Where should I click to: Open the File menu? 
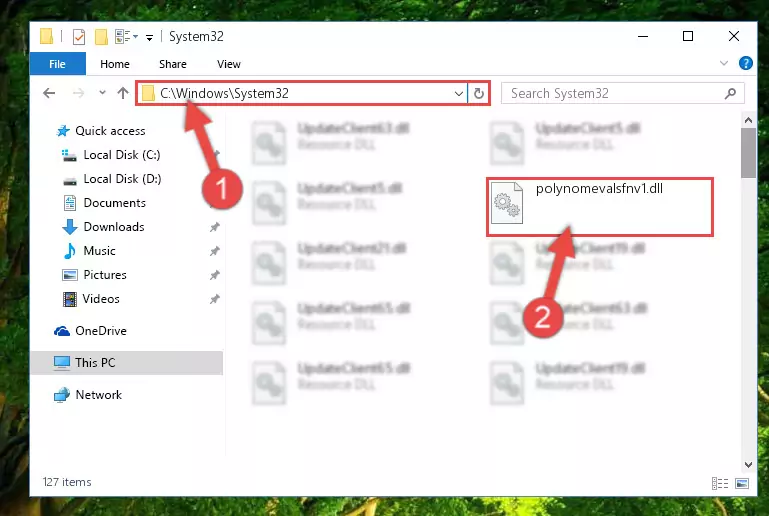(57, 64)
